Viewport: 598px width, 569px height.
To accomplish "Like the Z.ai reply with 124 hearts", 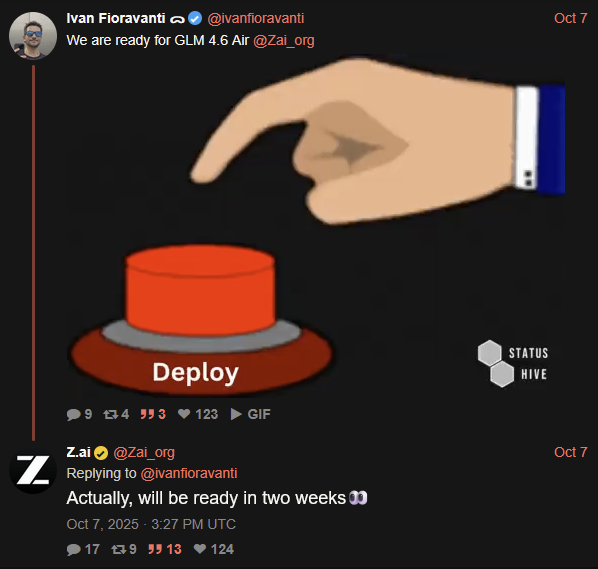I will point(200,549).
